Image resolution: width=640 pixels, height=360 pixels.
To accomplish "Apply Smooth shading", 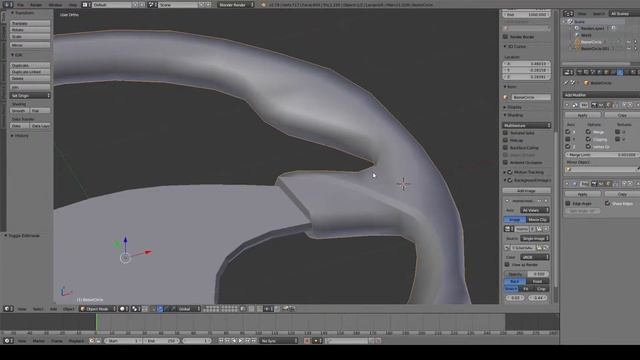I will (x=20, y=111).
